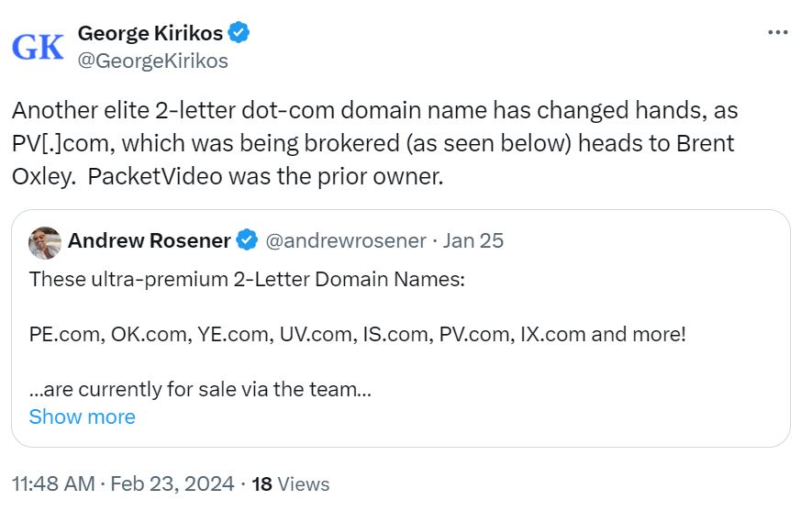
Task: Click the @andrewrosener handle
Action: (x=346, y=241)
